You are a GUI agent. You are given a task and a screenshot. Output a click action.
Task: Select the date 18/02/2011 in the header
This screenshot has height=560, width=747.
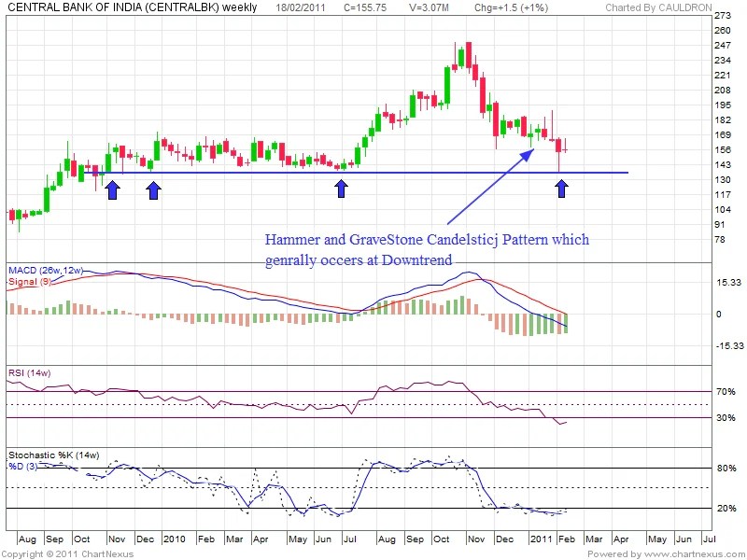[x=300, y=7]
